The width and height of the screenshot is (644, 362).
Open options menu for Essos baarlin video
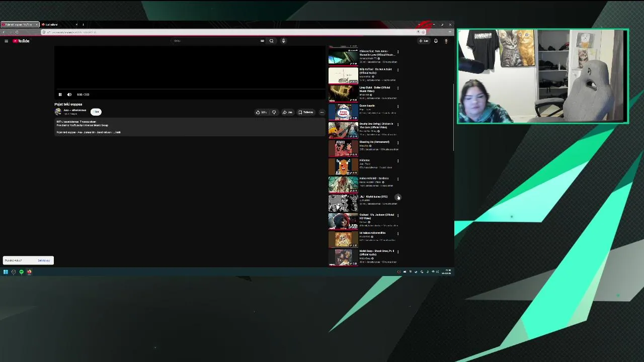click(398, 107)
